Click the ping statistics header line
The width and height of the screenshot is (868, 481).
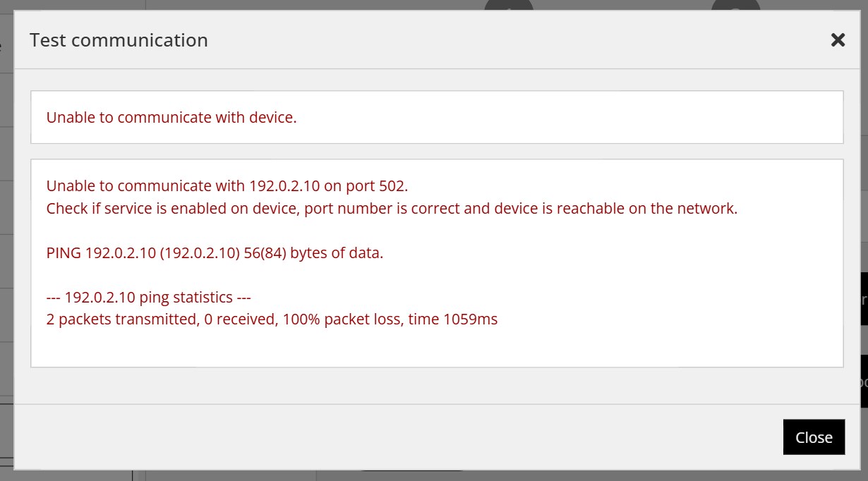click(x=149, y=297)
